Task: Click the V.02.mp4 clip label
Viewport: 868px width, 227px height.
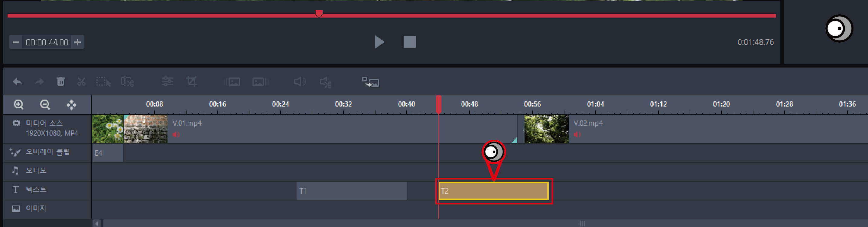Action: 588,123
